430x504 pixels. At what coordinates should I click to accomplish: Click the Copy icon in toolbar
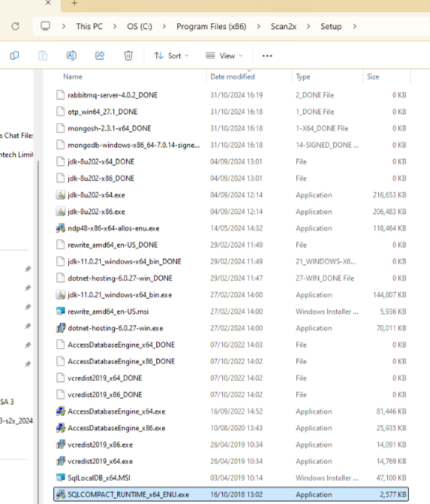15,56
